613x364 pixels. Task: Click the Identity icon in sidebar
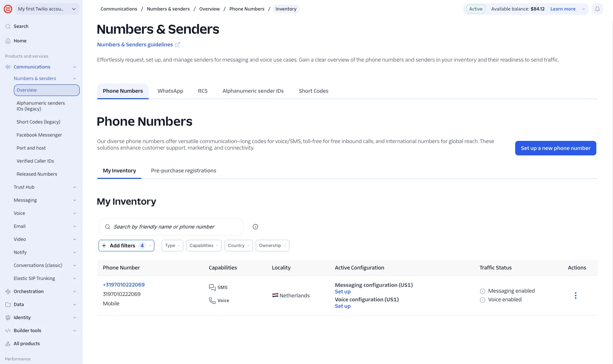[8, 318]
